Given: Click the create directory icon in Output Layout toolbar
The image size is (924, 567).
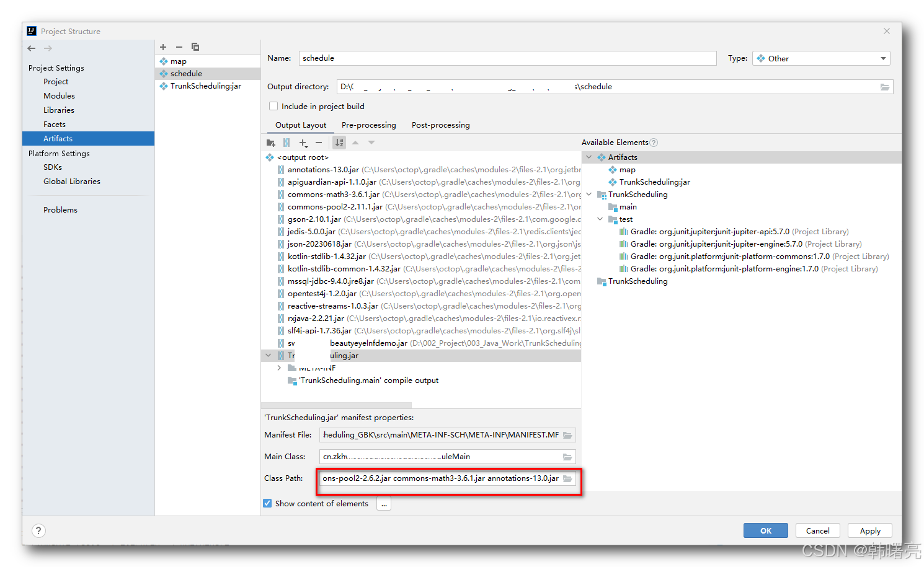Looking at the screenshot, I should pyautogui.click(x=271, y=143).
